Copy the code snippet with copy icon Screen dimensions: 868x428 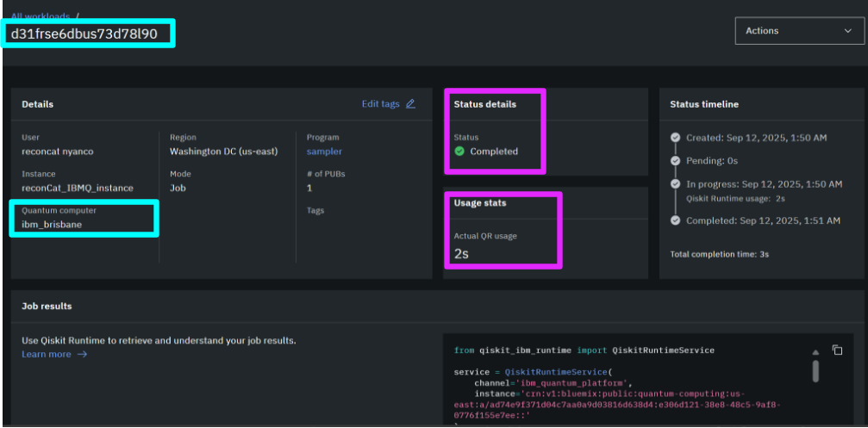(x=837, y=350)
